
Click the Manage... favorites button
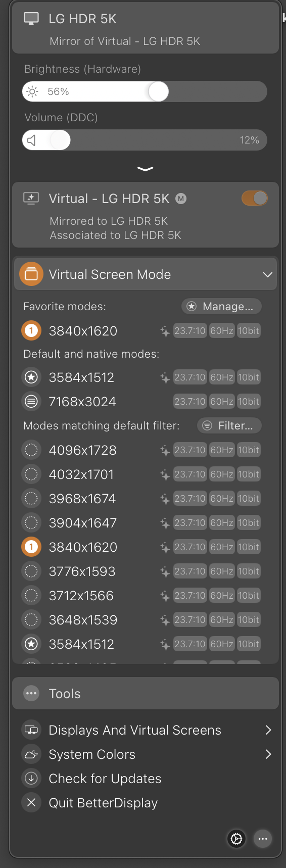[x=221, y=306]
